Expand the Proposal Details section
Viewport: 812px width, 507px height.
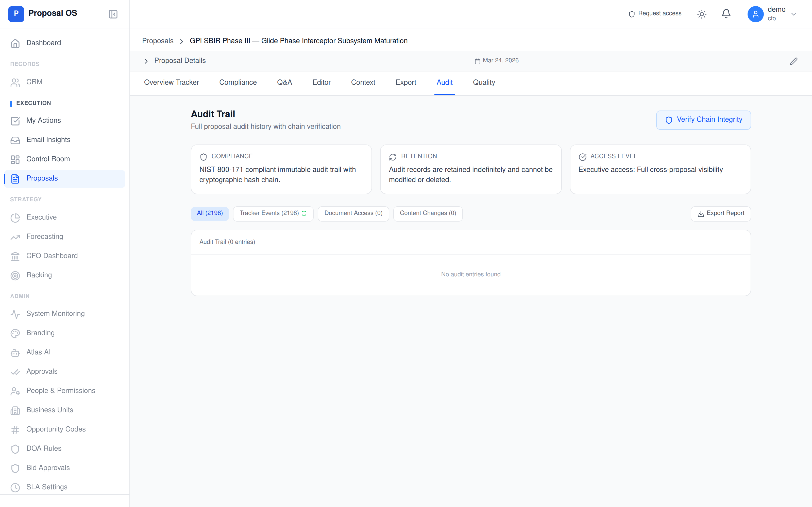point(146,61)
